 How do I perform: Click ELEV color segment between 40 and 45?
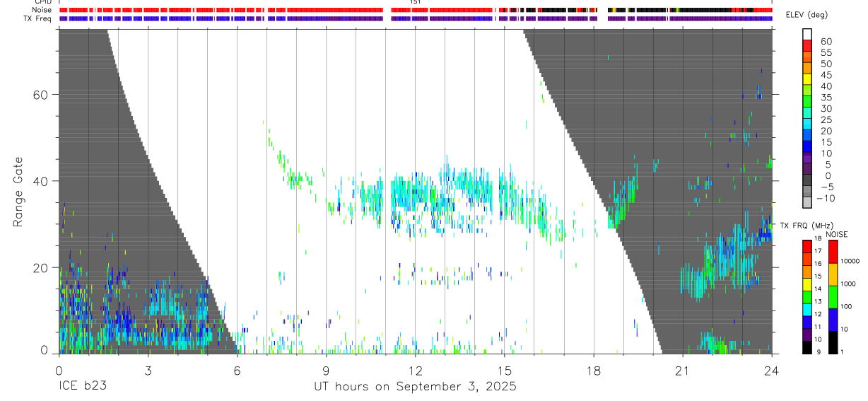click(x=807, y=79)
